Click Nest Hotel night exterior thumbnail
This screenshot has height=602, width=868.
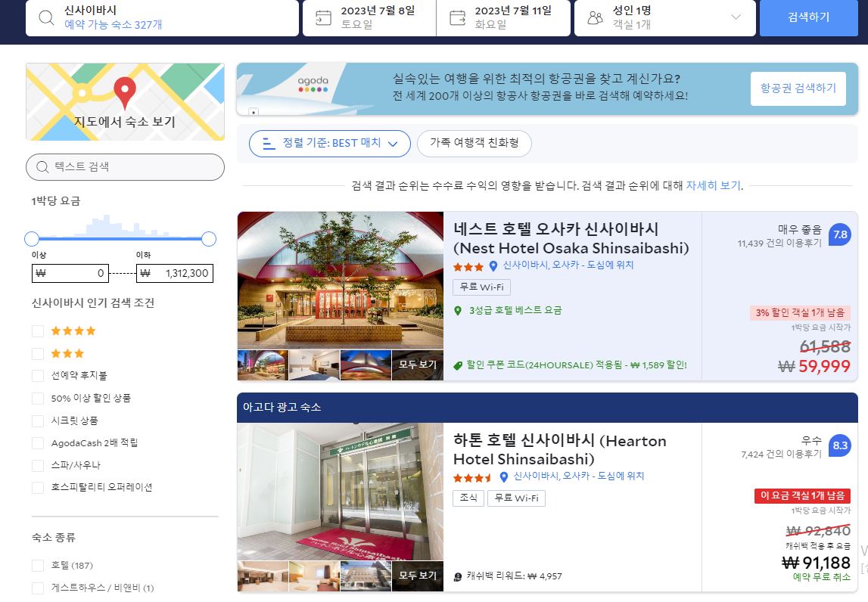[366, 365]
